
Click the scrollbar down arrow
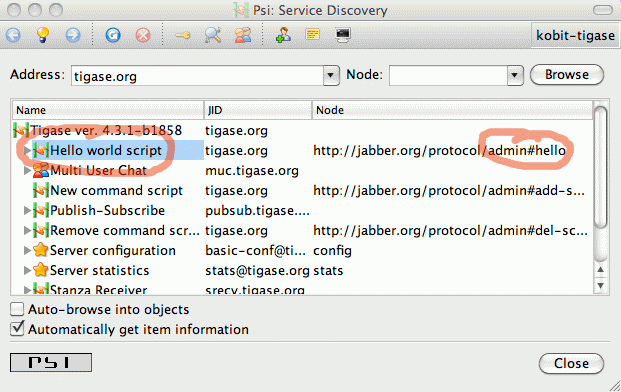pyautogui.click(x=600, y=285)
